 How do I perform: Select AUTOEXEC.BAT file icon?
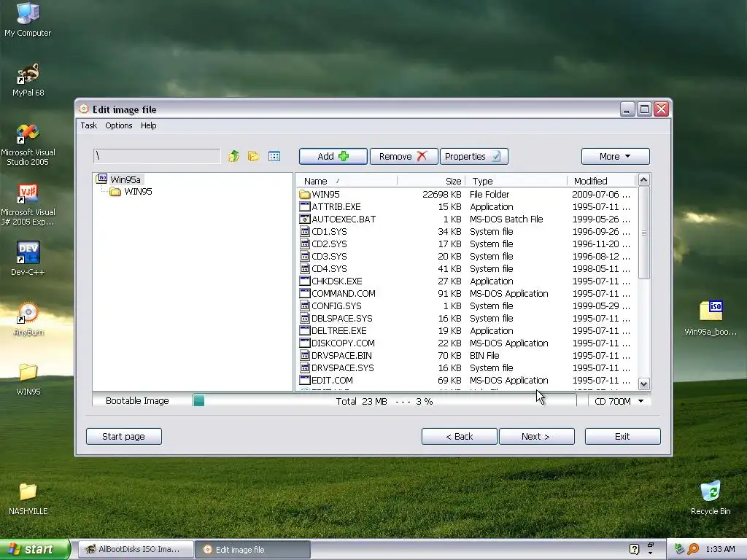pos(305,219)
